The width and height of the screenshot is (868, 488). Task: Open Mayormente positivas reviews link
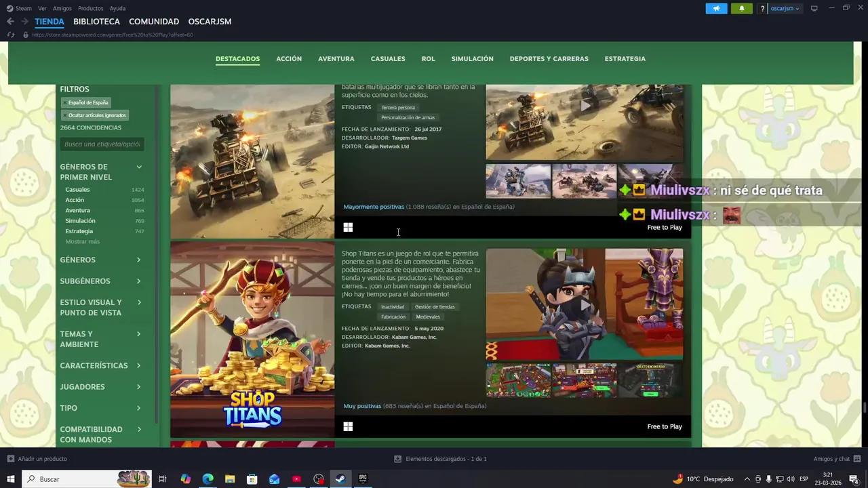374,207
